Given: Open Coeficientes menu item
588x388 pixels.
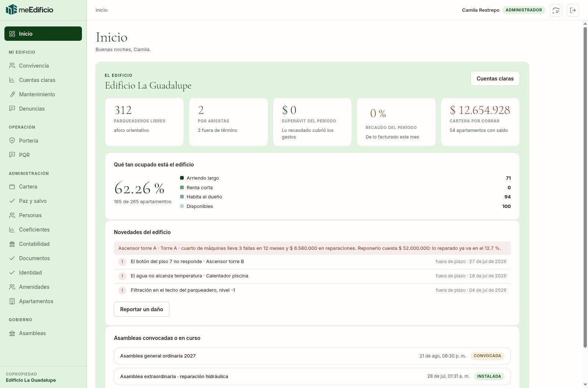Looking at the screenshot, I should (x=43, y=230).
